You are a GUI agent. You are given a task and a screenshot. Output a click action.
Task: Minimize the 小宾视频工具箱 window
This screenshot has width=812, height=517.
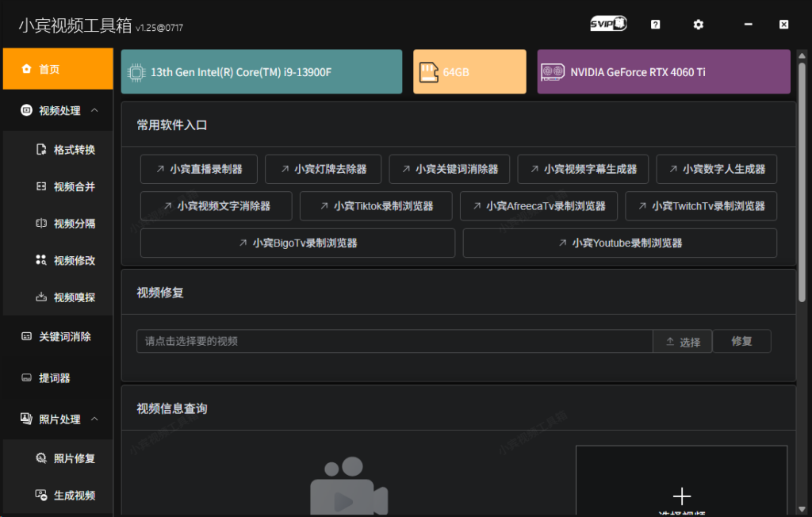[748, 25]
